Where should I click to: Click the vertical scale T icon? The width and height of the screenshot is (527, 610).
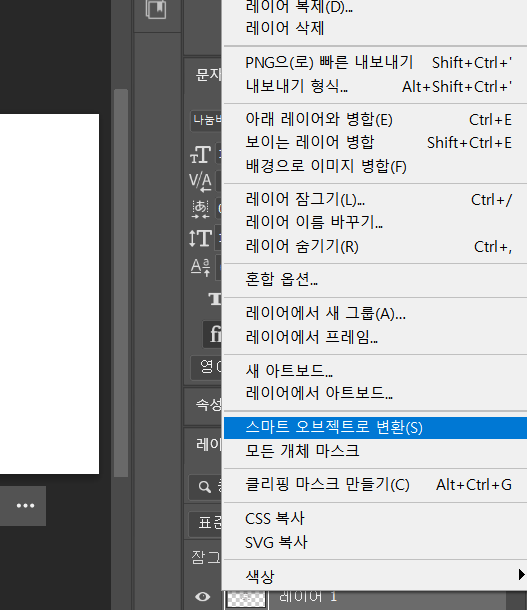pyautogui.click(x=200, y=238)
